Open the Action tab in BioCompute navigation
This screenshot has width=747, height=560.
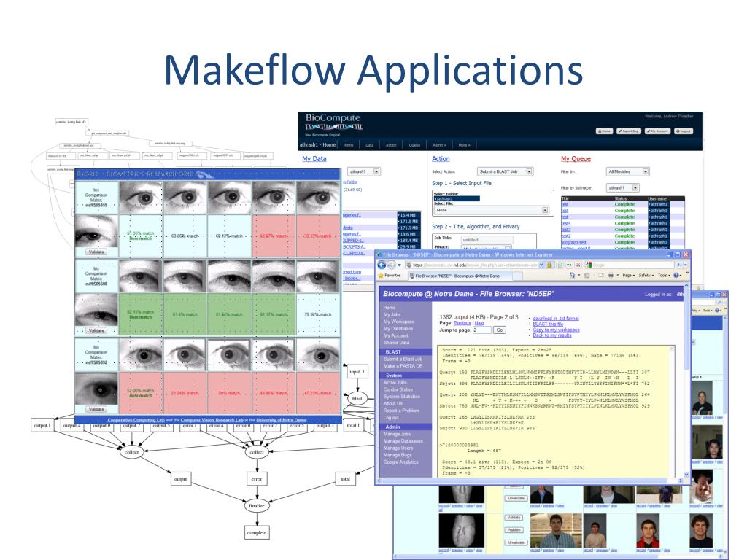tap(391, 145)
